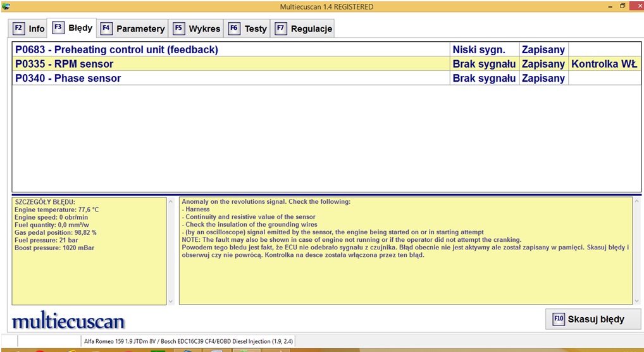
Task: Open the Parametery tab
Action: (x=133, y=28)
